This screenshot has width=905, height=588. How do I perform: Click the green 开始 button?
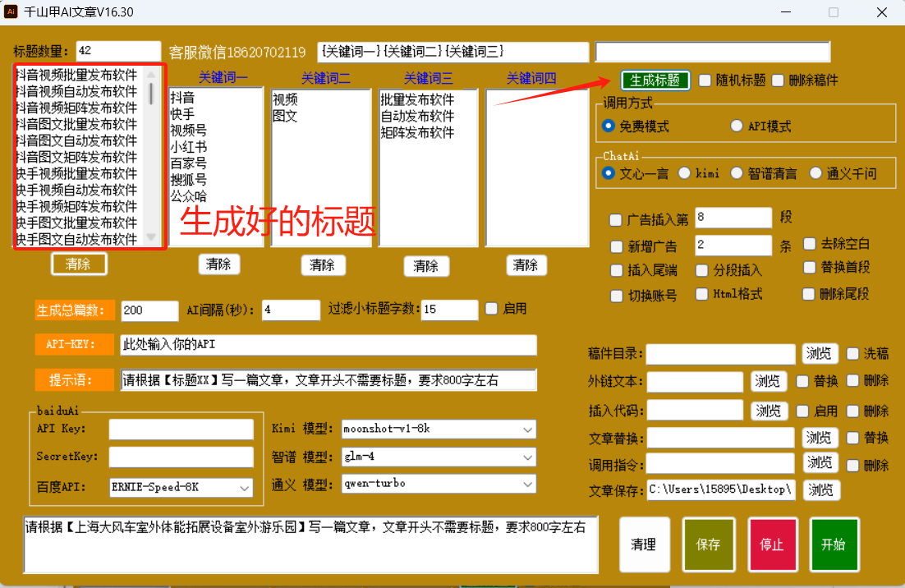tap(834, 544)
